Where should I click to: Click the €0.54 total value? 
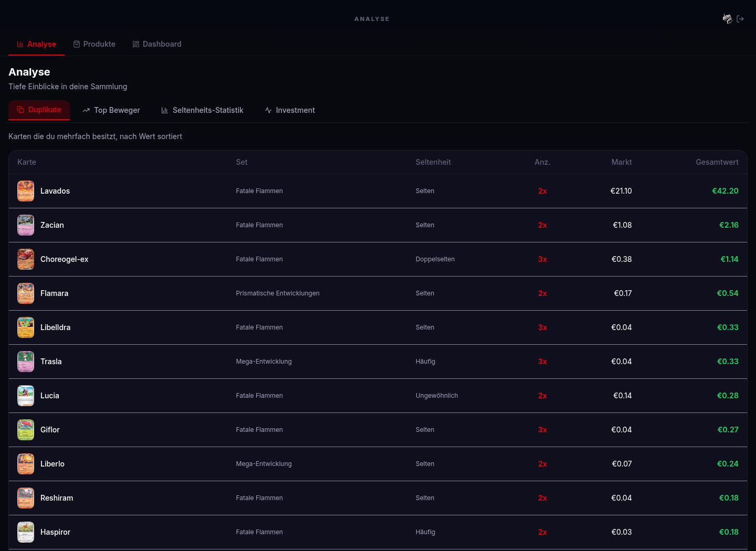tap(728, 293)
